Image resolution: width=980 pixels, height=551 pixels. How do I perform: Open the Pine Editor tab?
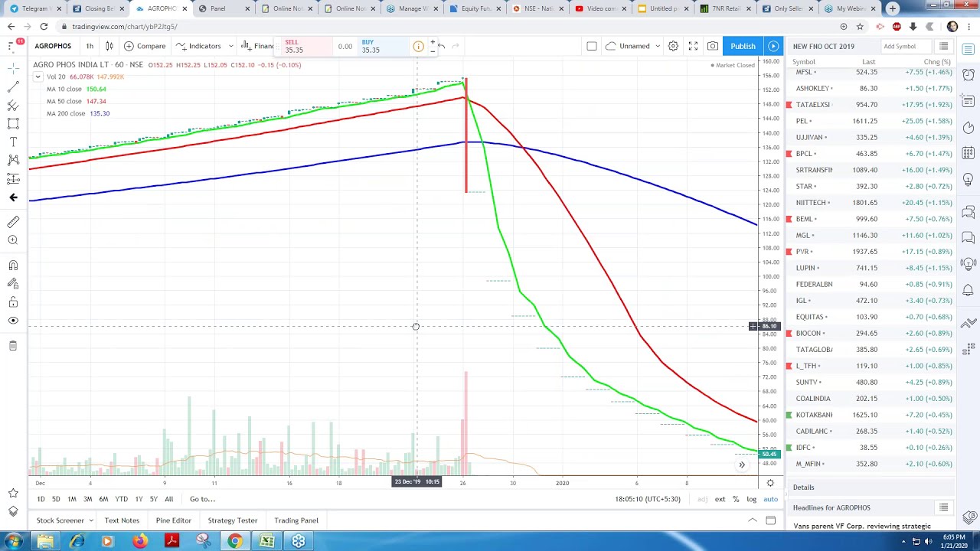point(174,520)
